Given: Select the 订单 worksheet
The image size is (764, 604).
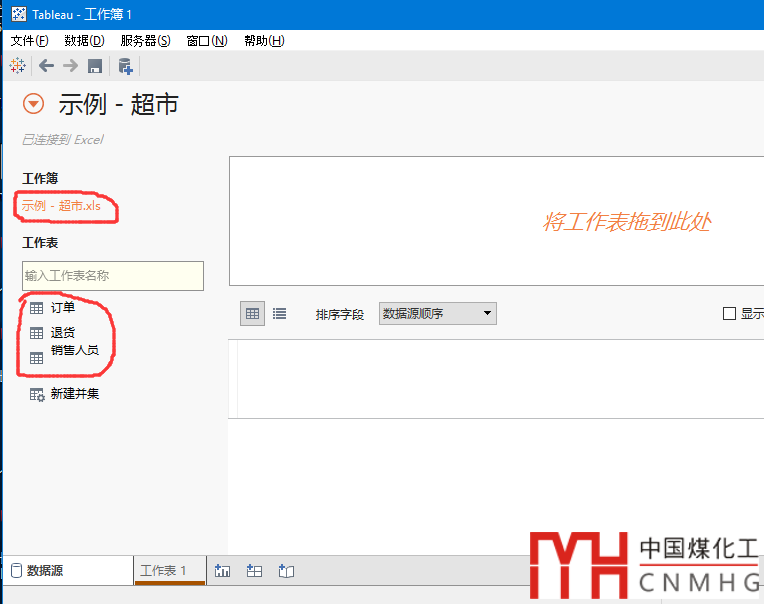Looking at the screenshot, I should 63,307.
